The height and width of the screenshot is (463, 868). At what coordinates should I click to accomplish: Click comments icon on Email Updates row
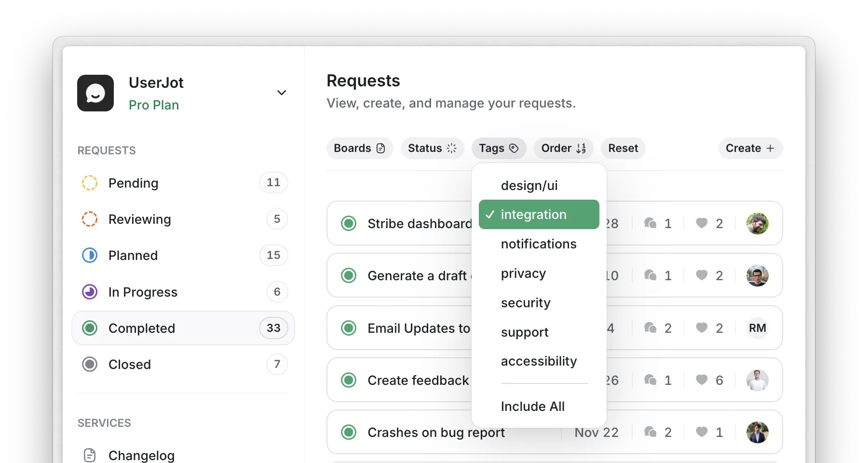coord(651,327)
